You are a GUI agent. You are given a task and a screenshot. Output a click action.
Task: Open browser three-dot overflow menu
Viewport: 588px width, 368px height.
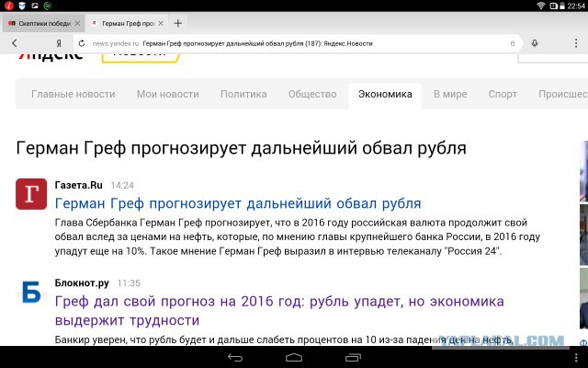click(576, 43)
